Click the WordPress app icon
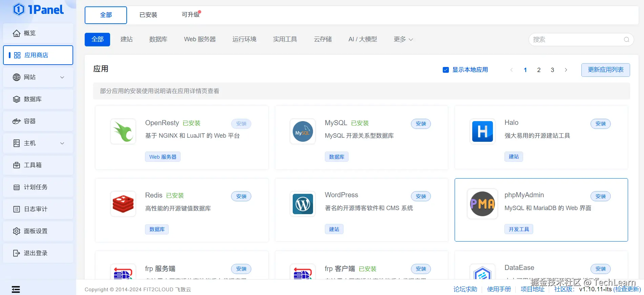Image resolution: width=644 pixels, height=295 pixels. click(x=303, y=204)
